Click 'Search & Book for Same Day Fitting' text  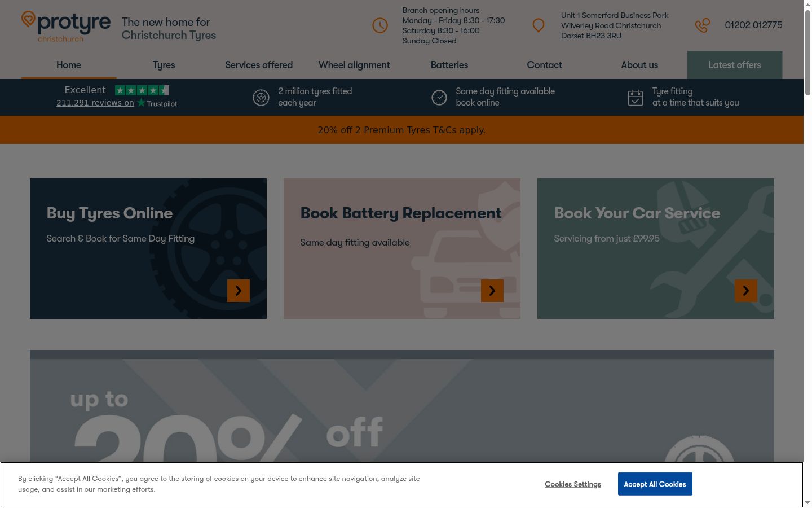121,238
